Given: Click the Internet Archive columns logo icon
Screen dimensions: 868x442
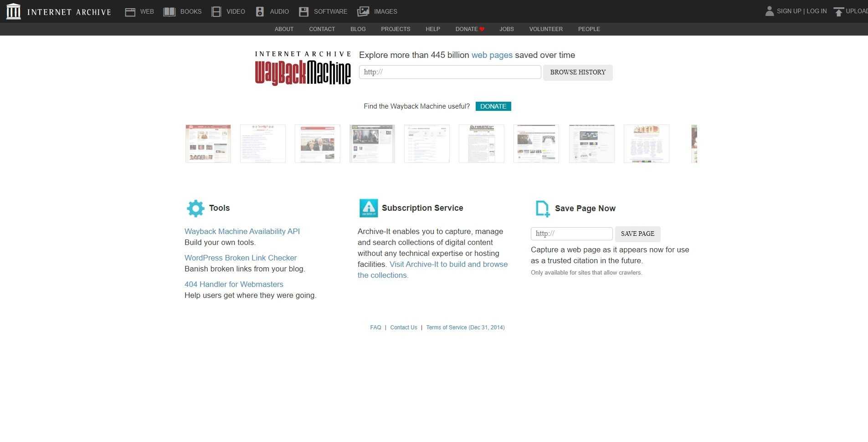Looking at the screenshot, I should (x=13, y=11).
